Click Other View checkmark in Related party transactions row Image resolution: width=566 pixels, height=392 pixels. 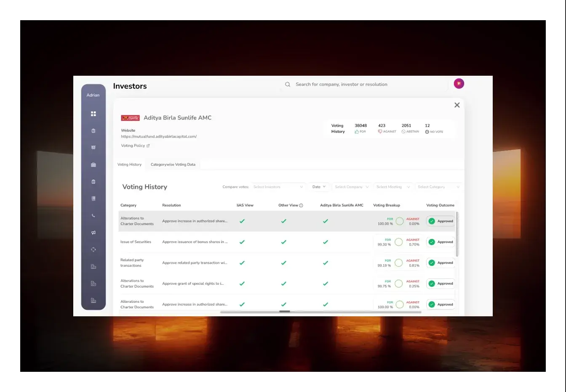click(284, 263)
